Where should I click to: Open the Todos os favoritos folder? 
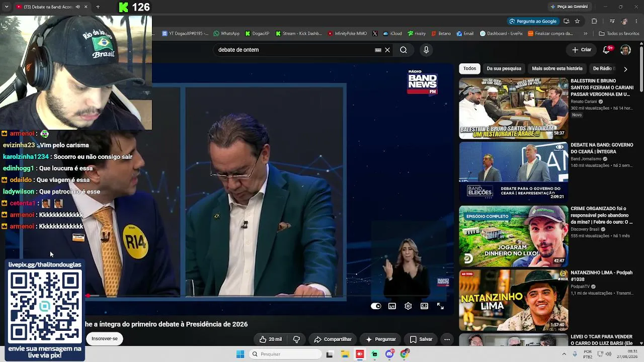pyautogui.click(x=619, y=34)
